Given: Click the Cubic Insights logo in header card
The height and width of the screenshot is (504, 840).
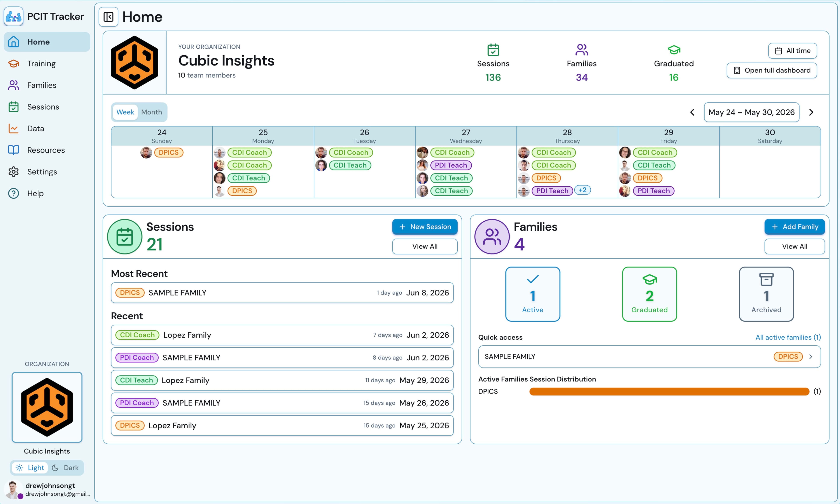Looking at the screenshot, I should (x=135, y=63).
